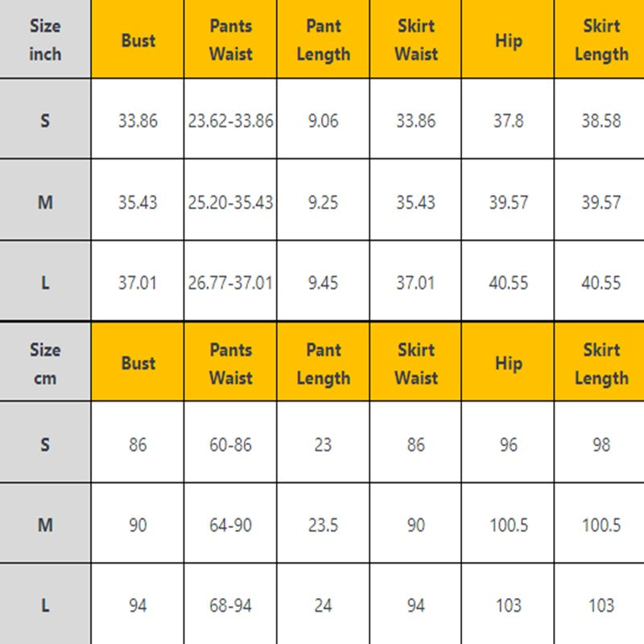Select the 37.8 hip measurement cell
Screen dimensions: 644x644
point(508,122)
